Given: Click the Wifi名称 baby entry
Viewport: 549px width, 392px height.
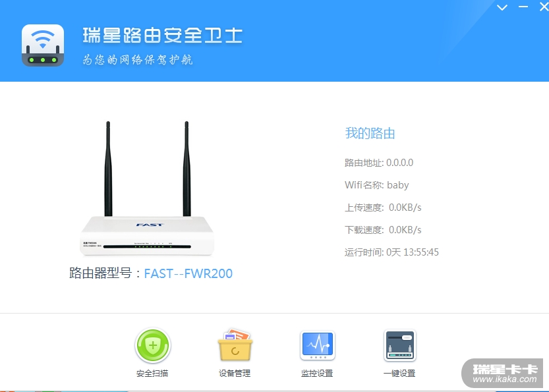Looking at the screenshot, I should 377,184.
